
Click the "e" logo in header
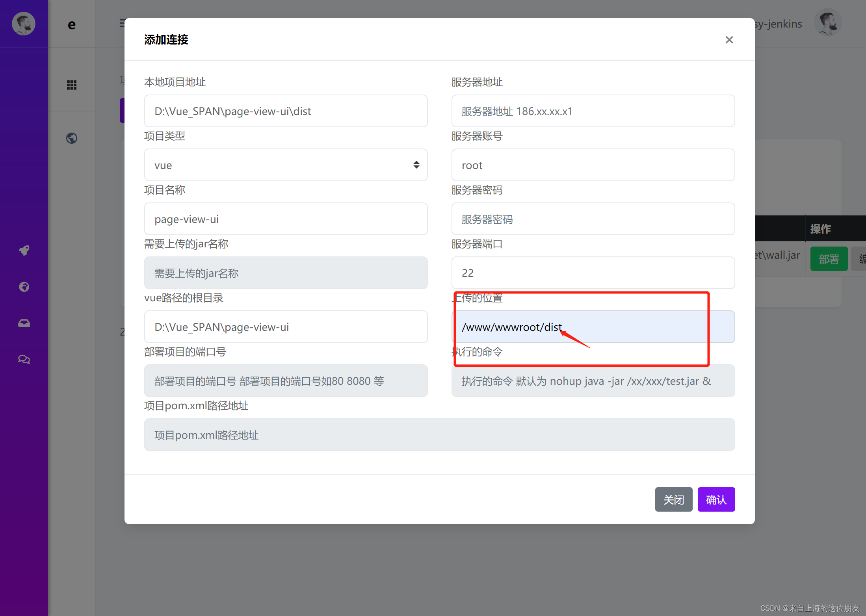tap(72, 24)
